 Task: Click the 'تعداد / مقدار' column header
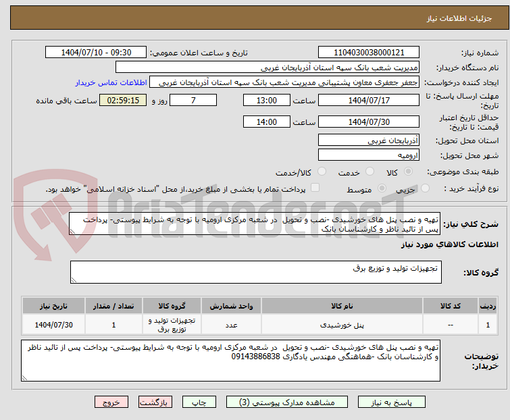pos(113,306)
